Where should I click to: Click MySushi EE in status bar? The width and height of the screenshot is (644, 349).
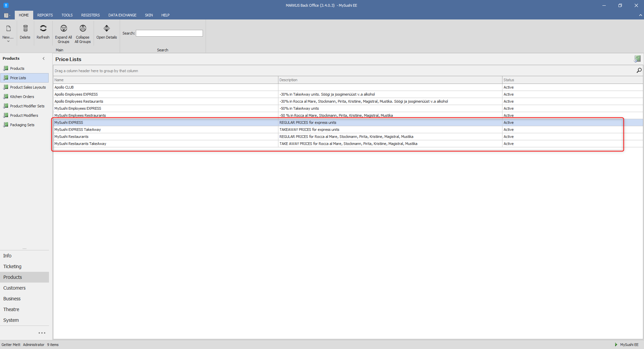coord(629,345)
